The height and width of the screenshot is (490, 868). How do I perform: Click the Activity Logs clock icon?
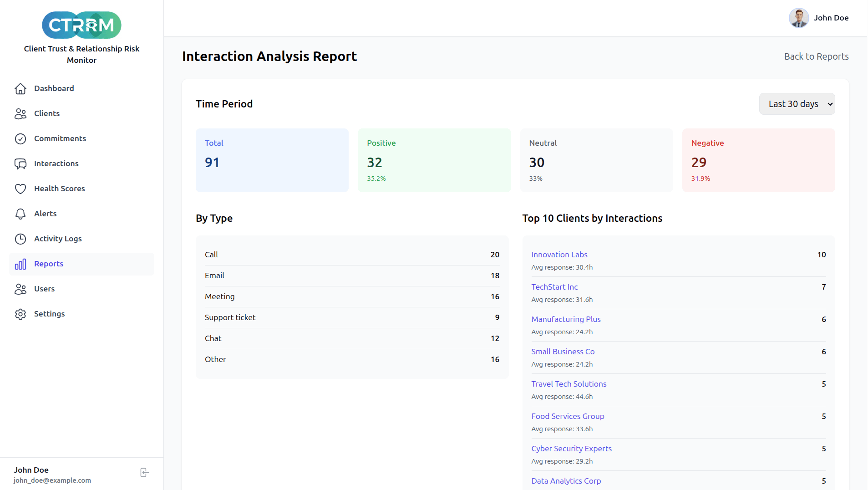click(x=20, y=239)
